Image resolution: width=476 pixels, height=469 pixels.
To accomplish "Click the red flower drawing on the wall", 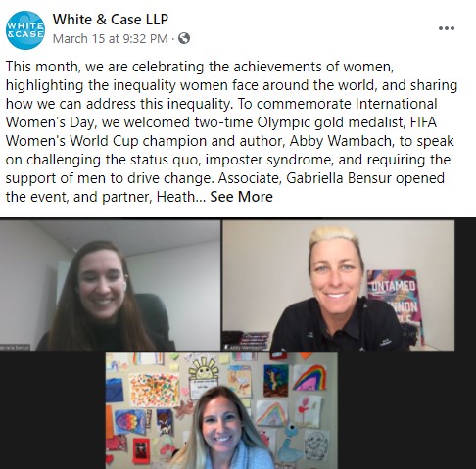I will coord(308,411).
